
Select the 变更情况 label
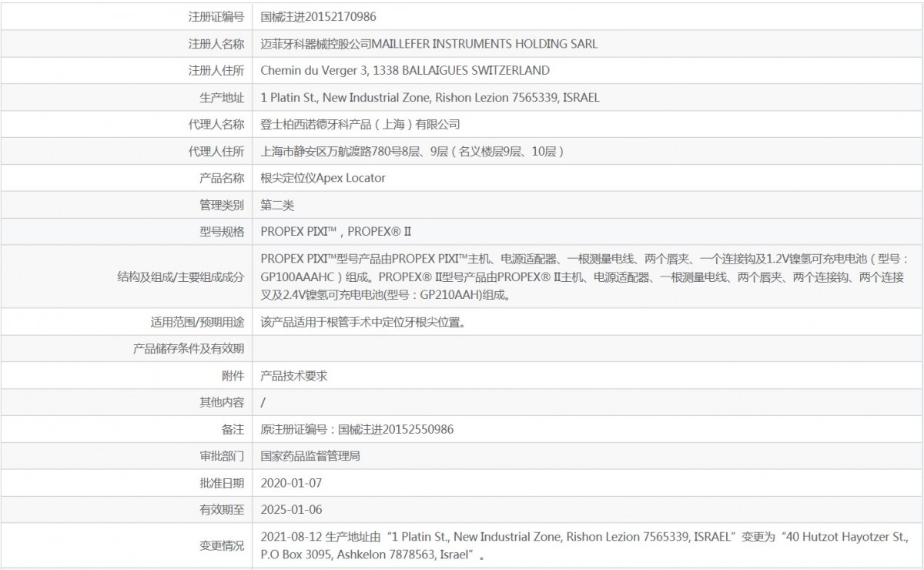tap(222, 545)
